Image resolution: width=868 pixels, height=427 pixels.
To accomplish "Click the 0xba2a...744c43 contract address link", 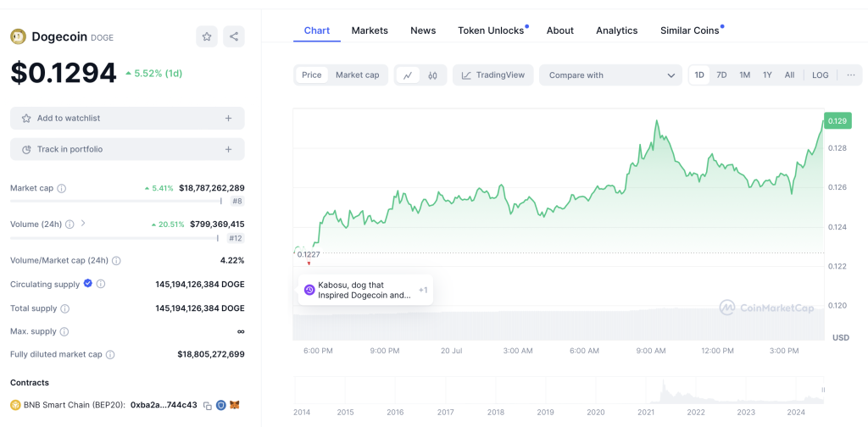I will tap(164, 405).
